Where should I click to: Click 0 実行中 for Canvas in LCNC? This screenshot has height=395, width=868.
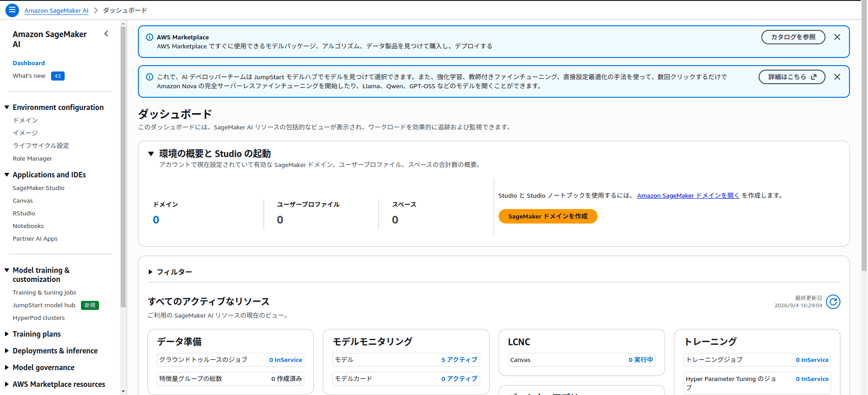641,360
